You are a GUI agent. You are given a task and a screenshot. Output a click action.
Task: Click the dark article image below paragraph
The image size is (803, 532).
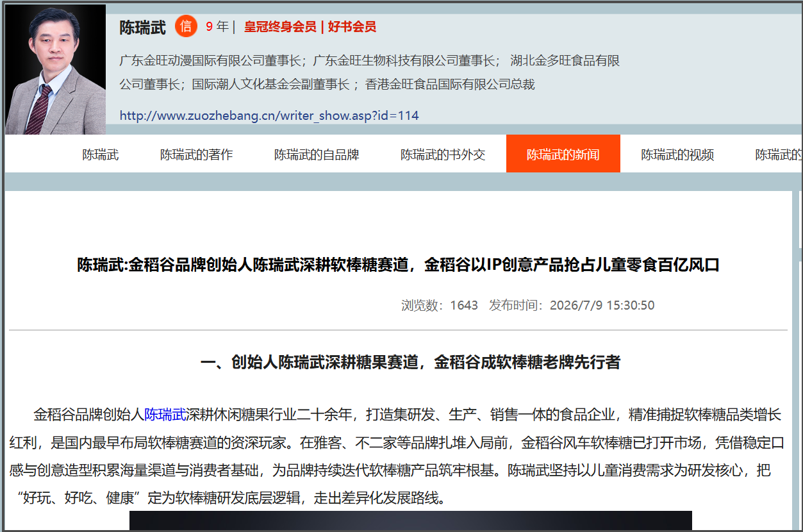click(411, 520)
